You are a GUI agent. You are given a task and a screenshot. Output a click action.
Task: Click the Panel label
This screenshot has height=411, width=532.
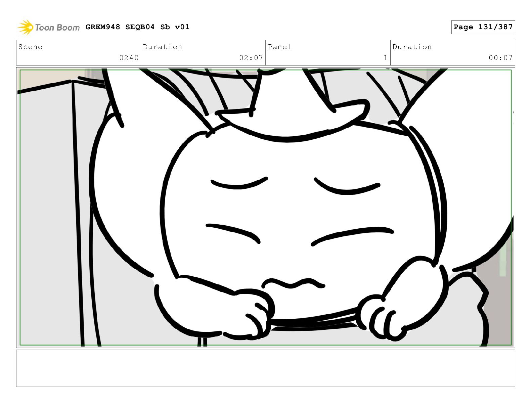[x=280, y=47]
